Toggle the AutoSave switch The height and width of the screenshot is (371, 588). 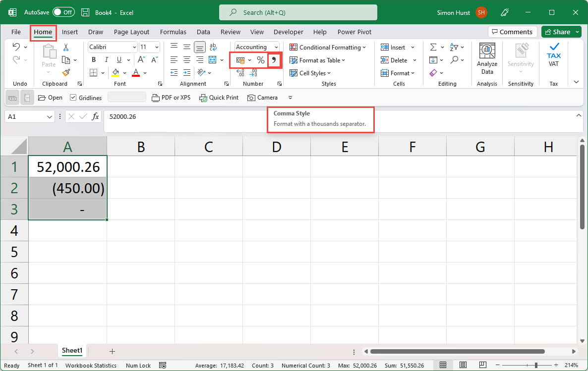pos(63,12)
